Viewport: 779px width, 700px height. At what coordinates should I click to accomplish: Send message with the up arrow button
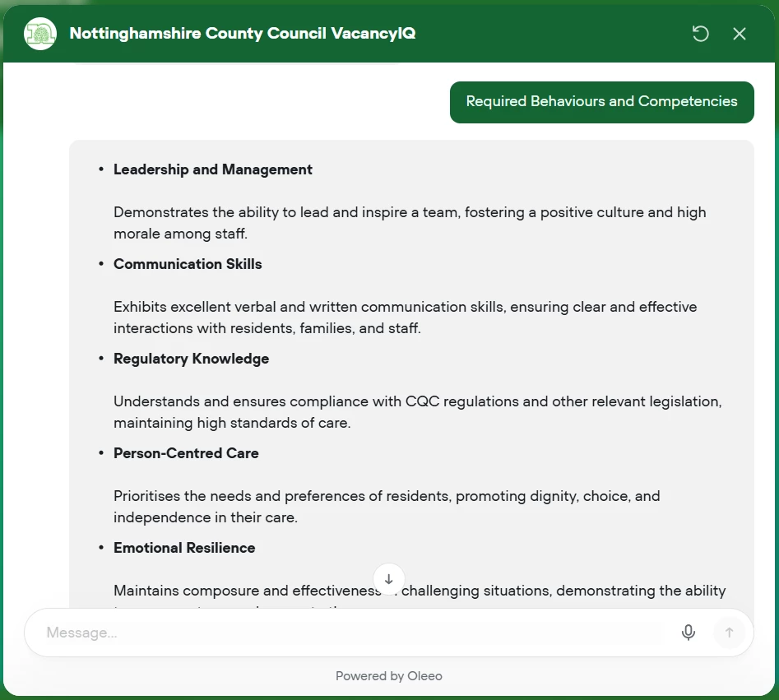click(x=729, y=633)
